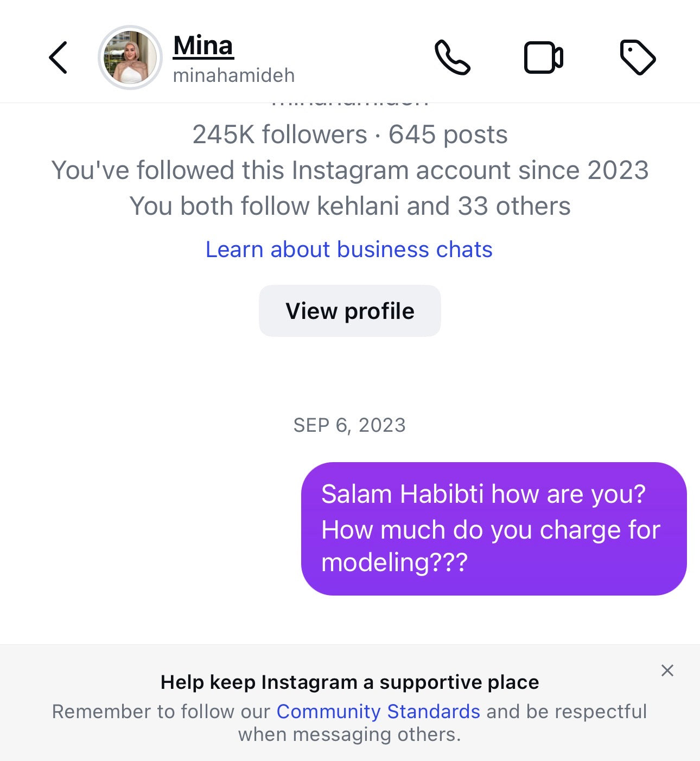Start a video call with Mina
The height and width of the screenshot is (761, 700).
543,57
